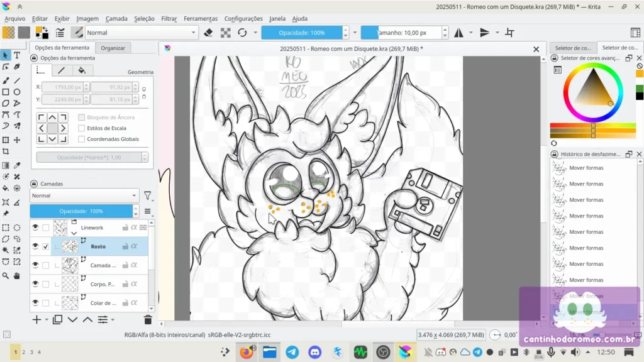Enable Coordenadas Globais checkbox
Viewport: 644px width, 362px height.
82,139
